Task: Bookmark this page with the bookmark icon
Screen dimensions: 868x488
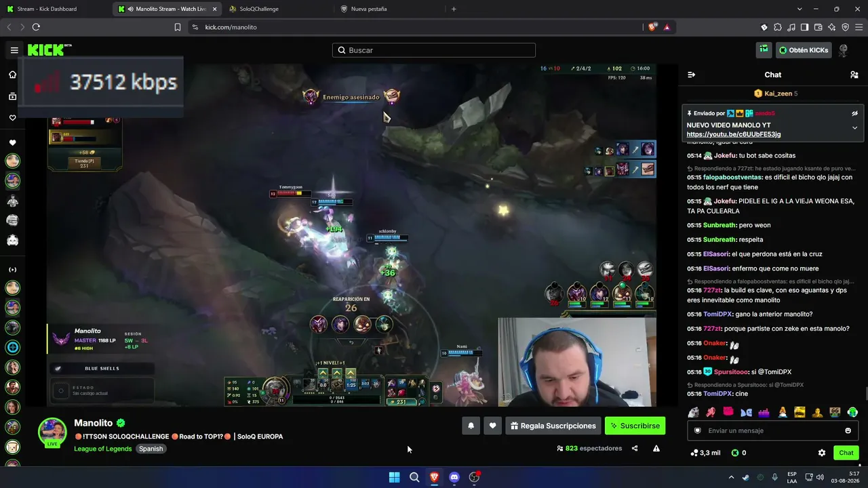Action: [x=178, y=27]
